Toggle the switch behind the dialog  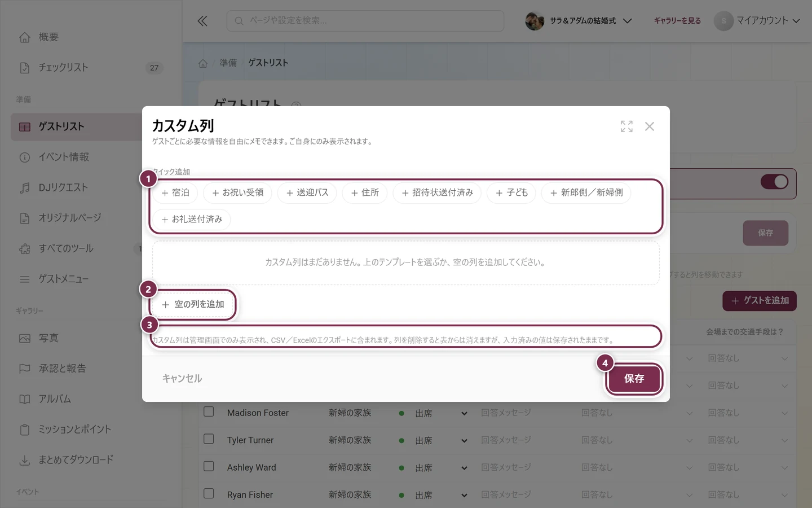tap(774, 182)
